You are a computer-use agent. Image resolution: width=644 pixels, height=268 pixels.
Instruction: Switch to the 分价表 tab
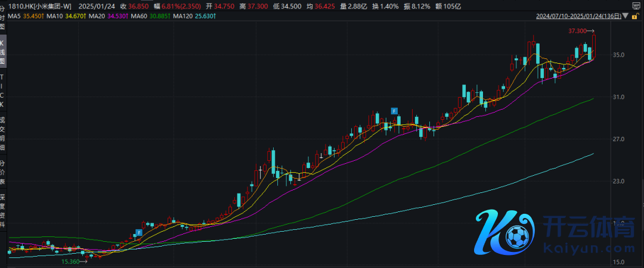tap(3, 172)
